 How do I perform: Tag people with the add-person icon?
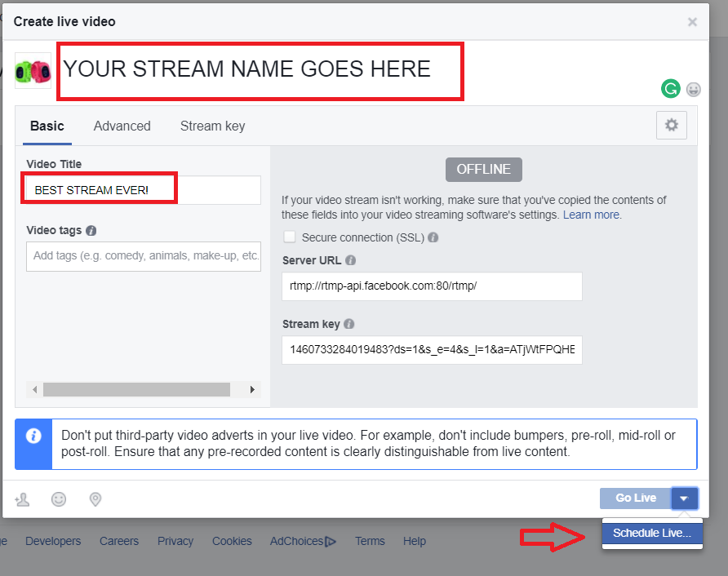coord(22,499)
